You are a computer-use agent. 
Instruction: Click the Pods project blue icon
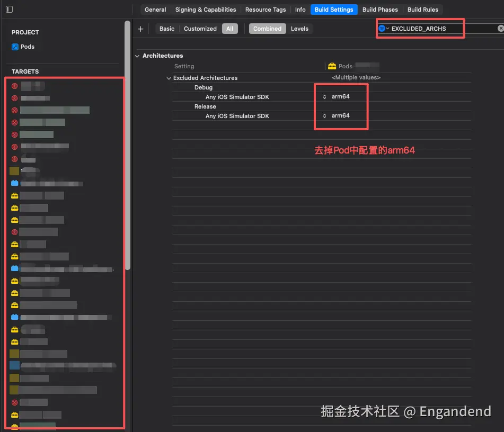pyautogui.click(x=15, y=47)
